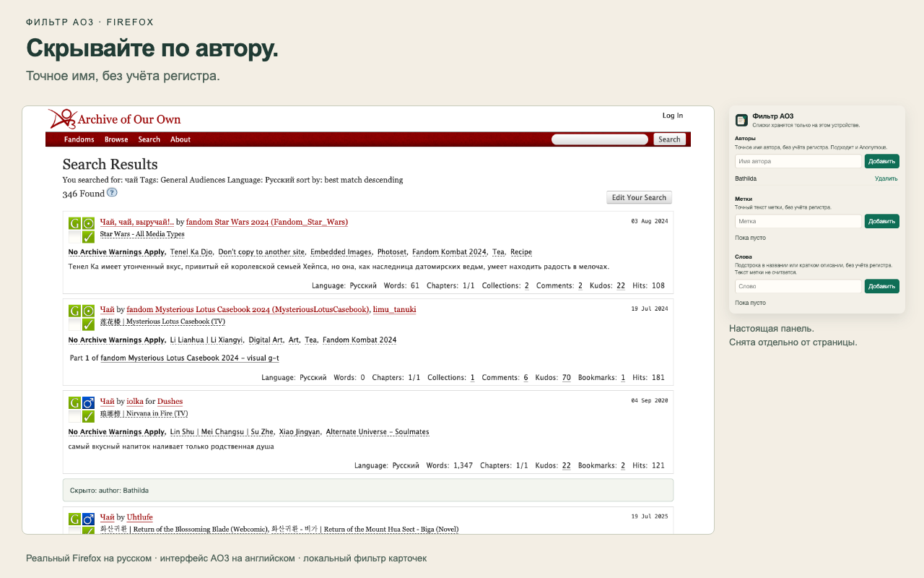This screenshot has width=924, height=578.
Task: Open the limu_tanuki author page
Action: click(395, 309)
